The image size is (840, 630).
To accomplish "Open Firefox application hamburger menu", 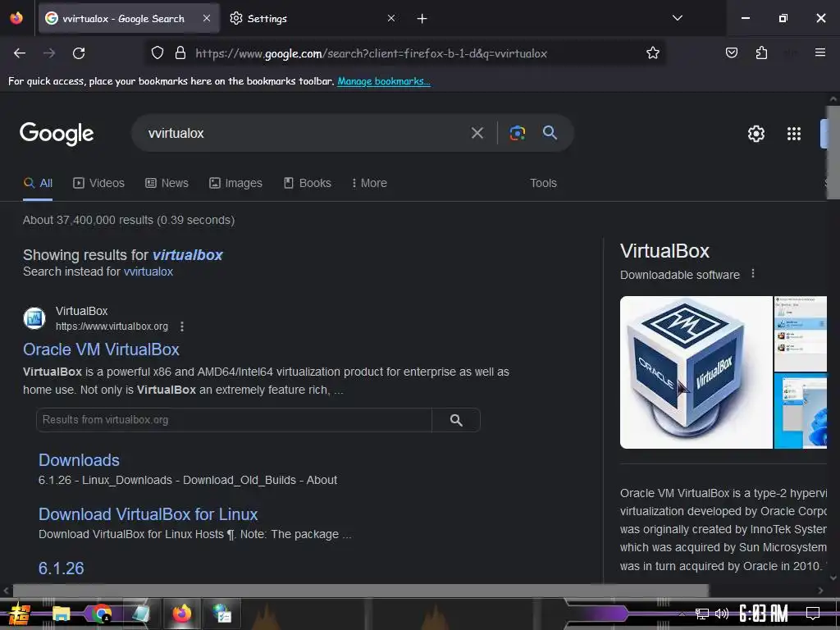I will tap(819, 52).
